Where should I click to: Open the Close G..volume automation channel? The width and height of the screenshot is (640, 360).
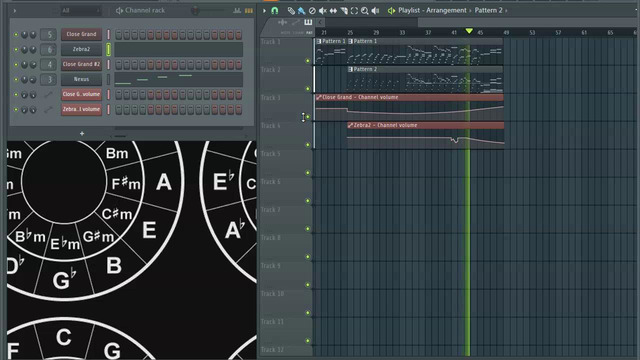81,94
